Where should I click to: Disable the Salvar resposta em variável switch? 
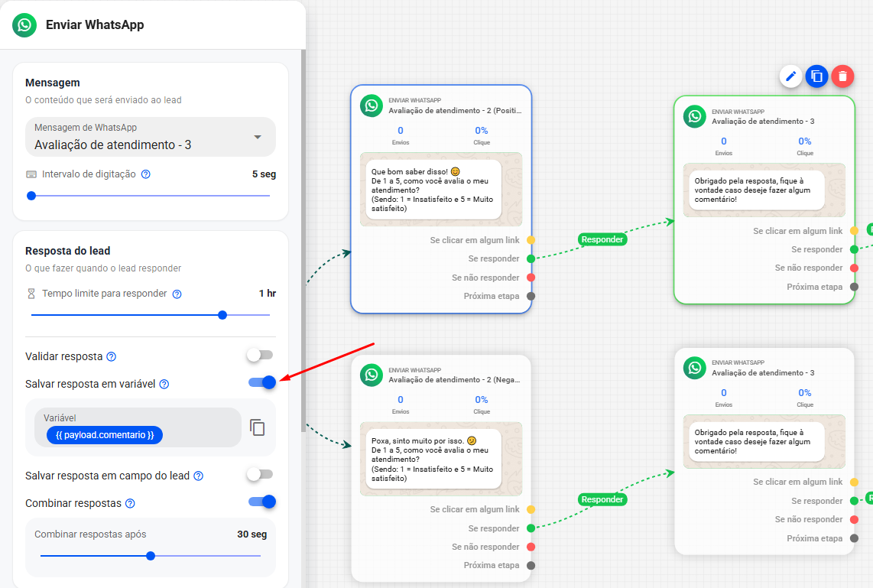click(x=262, y=382)
